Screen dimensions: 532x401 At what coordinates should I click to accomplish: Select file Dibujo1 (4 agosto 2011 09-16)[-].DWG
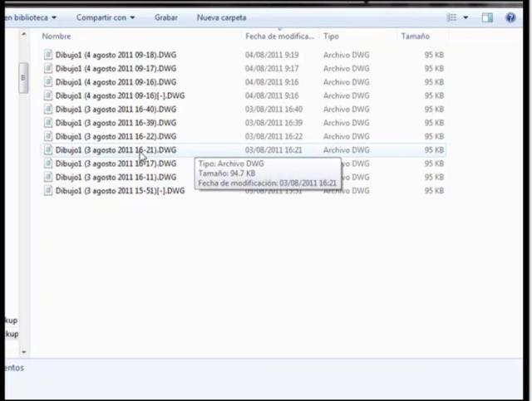click(120, 95)
